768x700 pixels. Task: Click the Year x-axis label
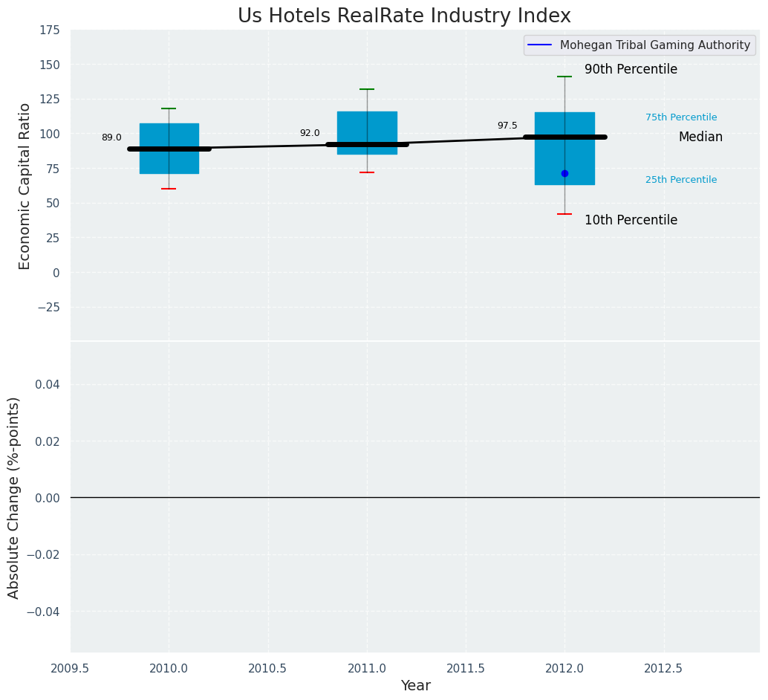[x=416, y=685]
